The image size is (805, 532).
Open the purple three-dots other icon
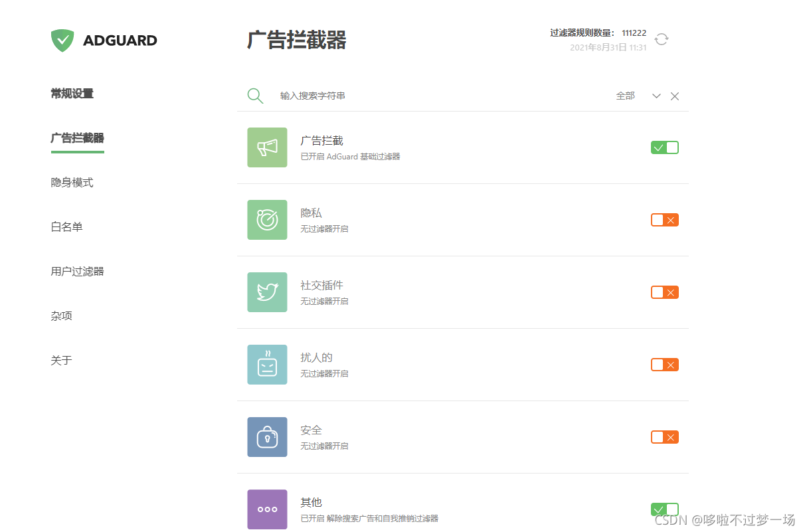(x=267, y=509)
